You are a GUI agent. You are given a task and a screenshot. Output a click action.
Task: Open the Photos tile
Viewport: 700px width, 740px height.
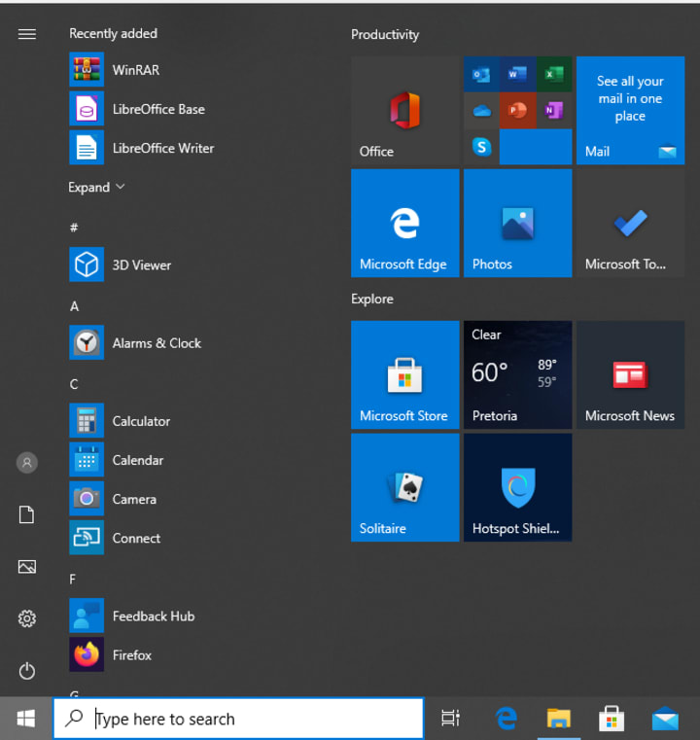[x=518, y=224]
